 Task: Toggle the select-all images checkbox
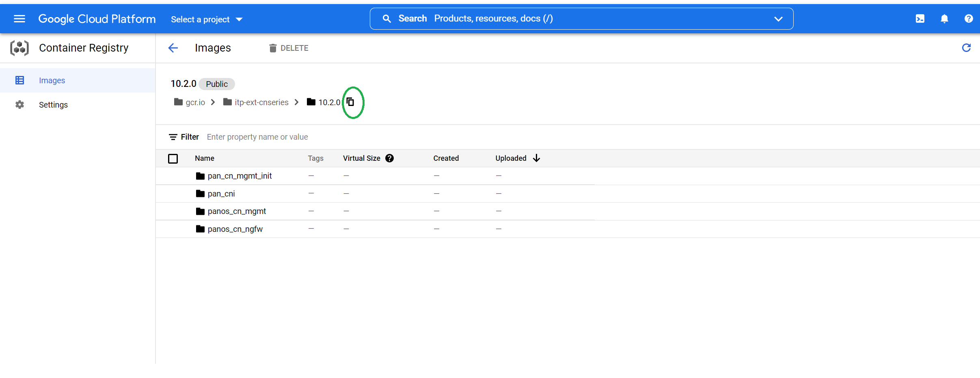click(x=173, y=158)
